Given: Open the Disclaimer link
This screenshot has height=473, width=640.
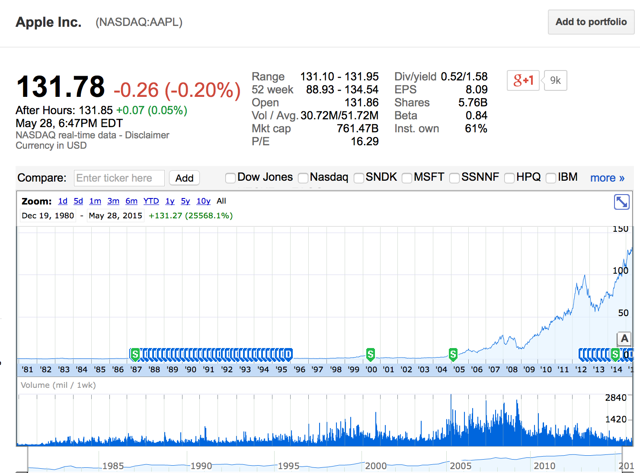Looking at the screenshot, I should [x=147, y=135].
